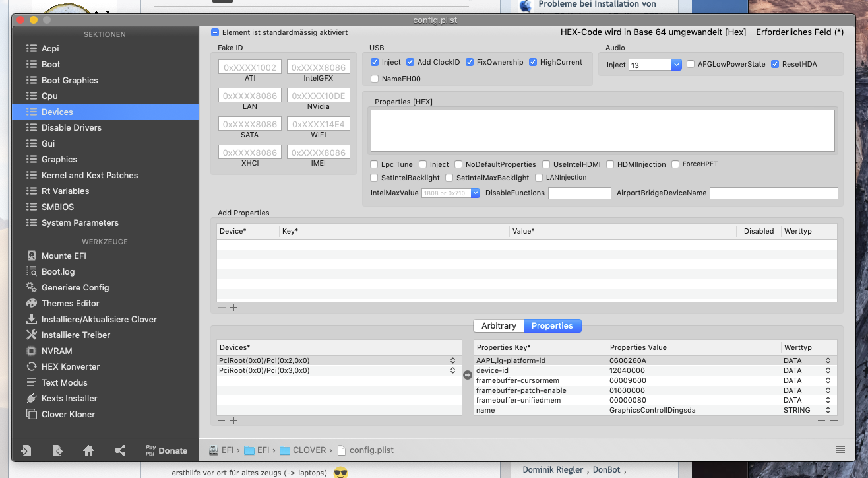The width and height of the screenshot is (868, 478).
Task: Enable the NameEH00 checkbox
Action: (x=375, y=79)
